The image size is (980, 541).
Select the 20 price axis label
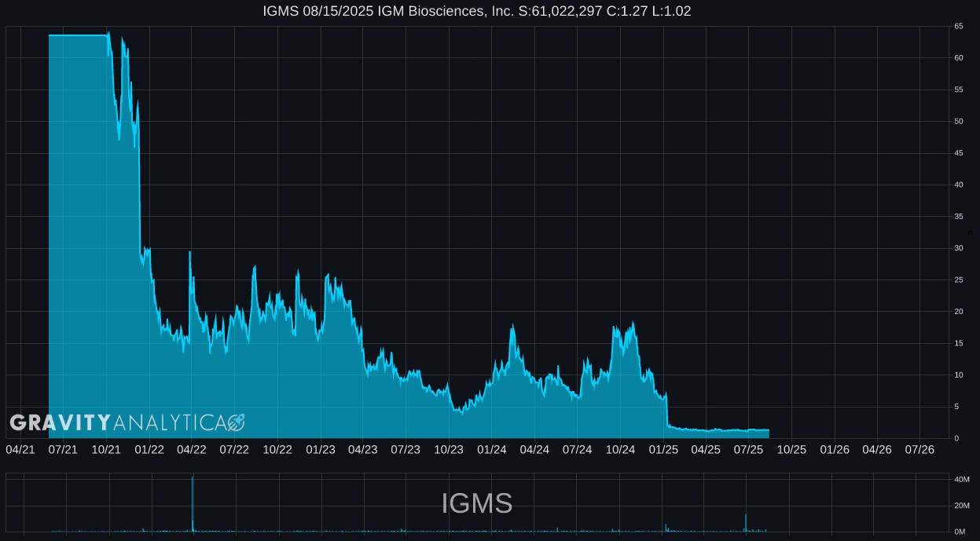pyautogui.click(x=959, y=312)
